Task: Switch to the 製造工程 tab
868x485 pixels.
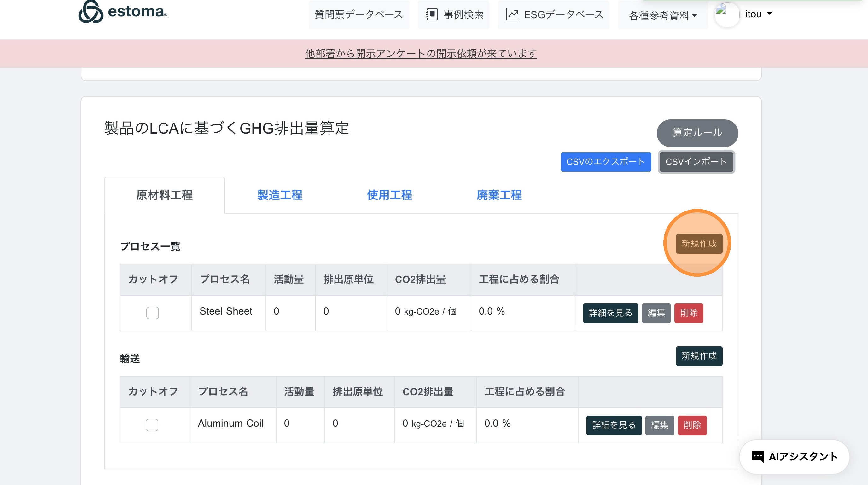Action: pos(280,195)
